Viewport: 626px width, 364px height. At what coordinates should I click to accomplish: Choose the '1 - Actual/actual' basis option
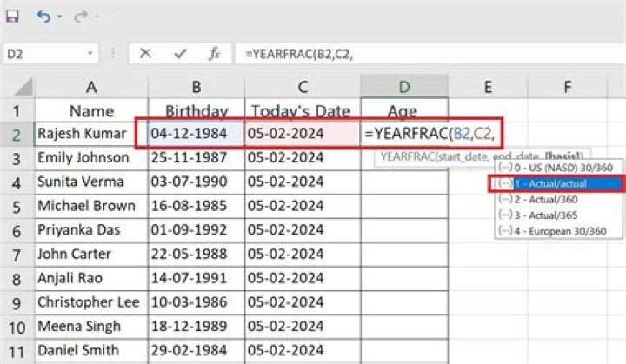pos(558,183)
